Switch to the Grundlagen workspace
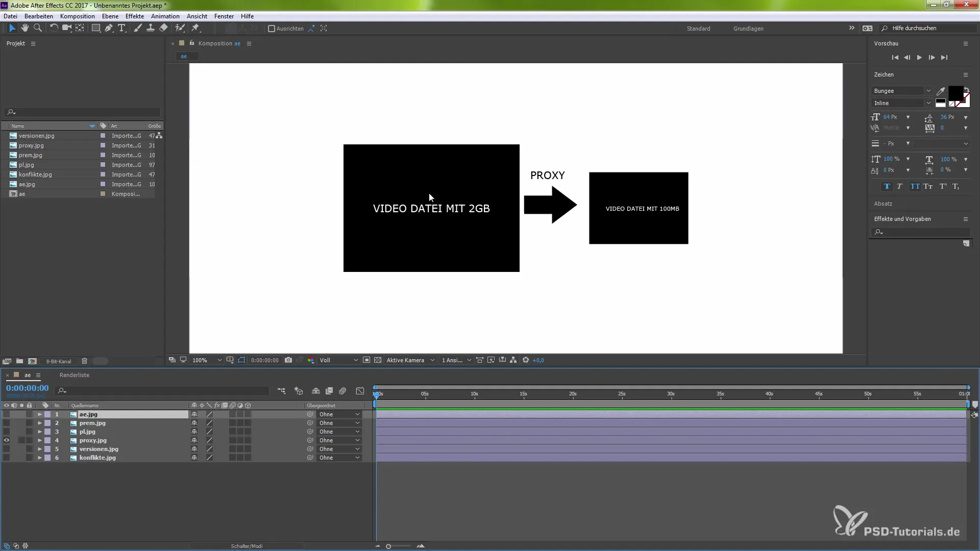 point(748,29)
